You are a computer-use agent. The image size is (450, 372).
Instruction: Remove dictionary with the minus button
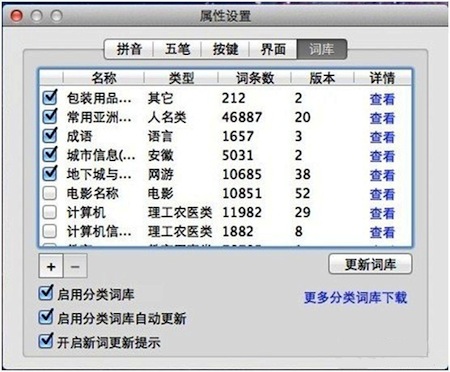point(75,266)
